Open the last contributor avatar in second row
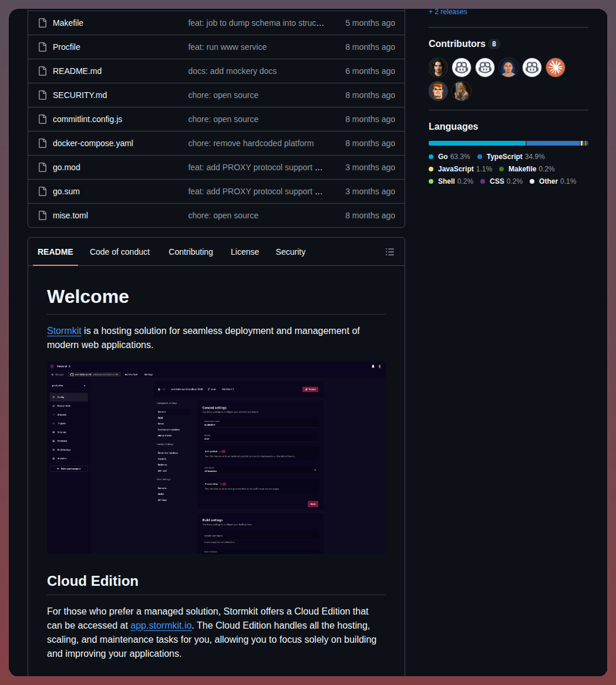This screenshot has width=616, height=685. point(461,92)
